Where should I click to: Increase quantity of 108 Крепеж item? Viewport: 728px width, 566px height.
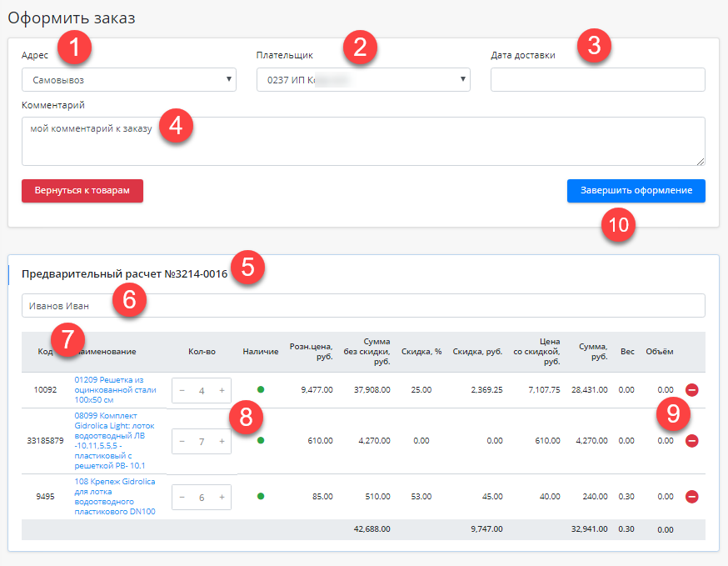click(x=222, y=498)
